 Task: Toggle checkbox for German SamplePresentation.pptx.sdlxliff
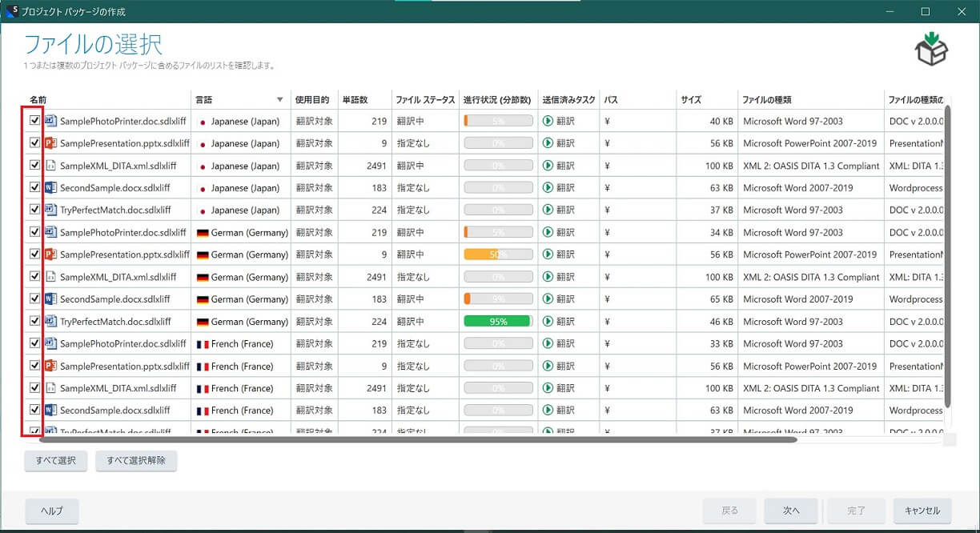(34, 254)
